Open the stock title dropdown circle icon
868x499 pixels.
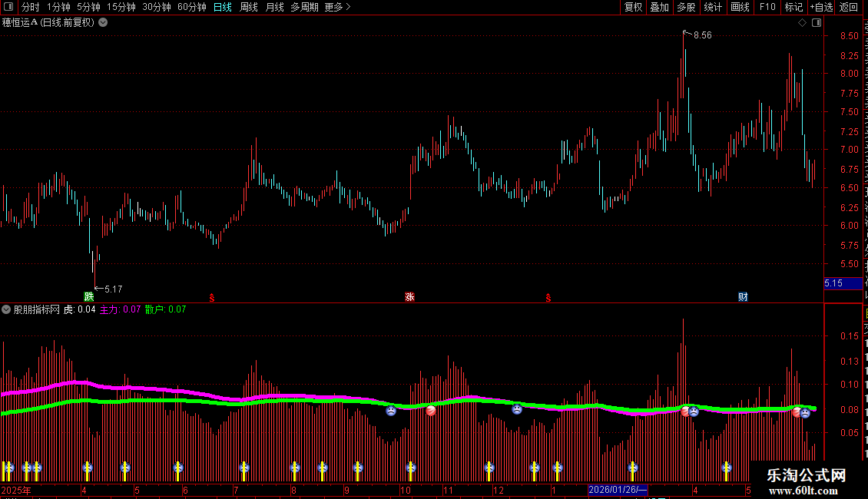tap(103, 22)
